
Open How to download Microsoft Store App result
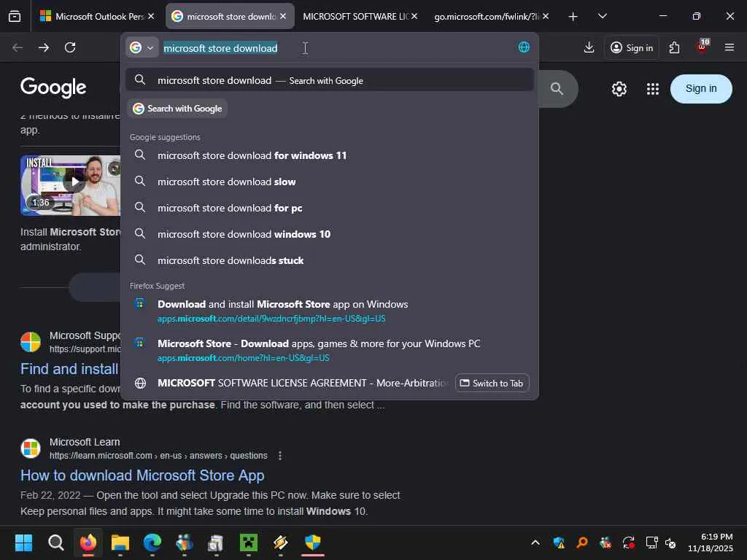(x=142, y=475)
